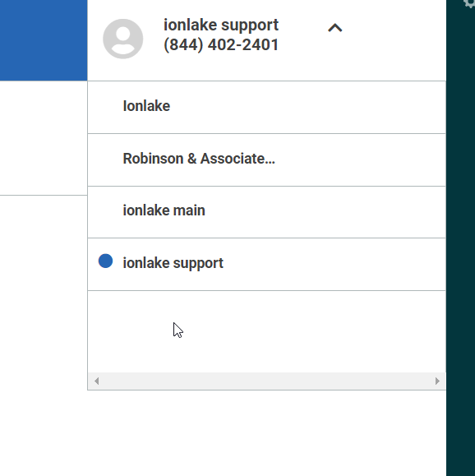Click empty space below ionlake support entry
The image size is (475, 476).
point(267,331)
